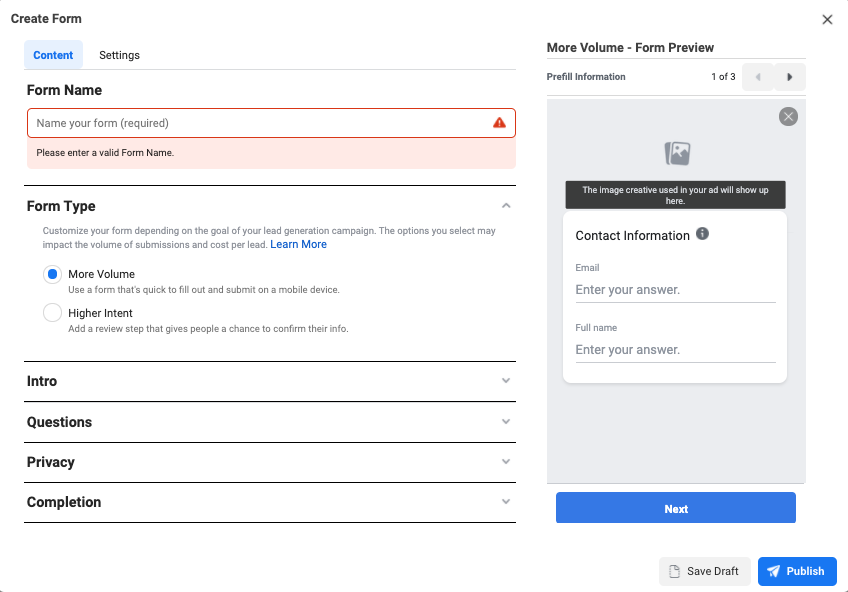Dismiss the image preview with X icon
This screenshot has width=848, height=592.
[x=788, y=117]
